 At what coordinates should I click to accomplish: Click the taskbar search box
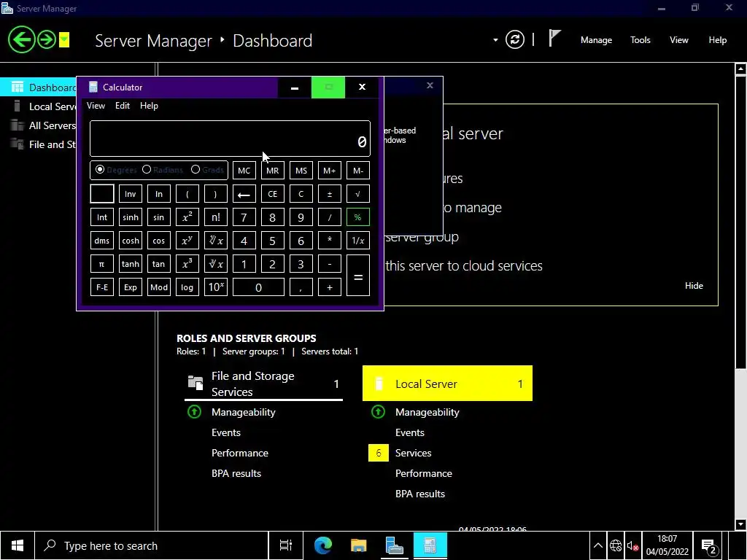pyautogui.click(x=152, y=545)
